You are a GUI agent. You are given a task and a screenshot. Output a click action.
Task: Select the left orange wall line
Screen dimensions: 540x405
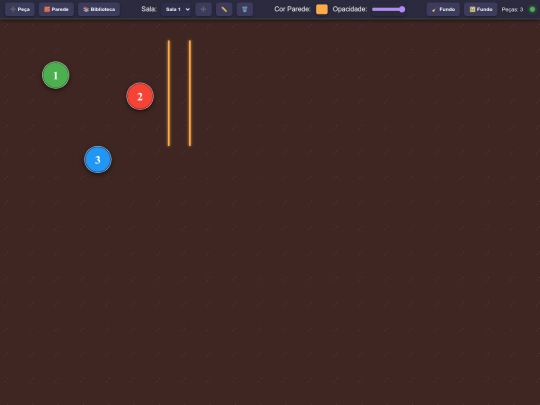[169, 93]
